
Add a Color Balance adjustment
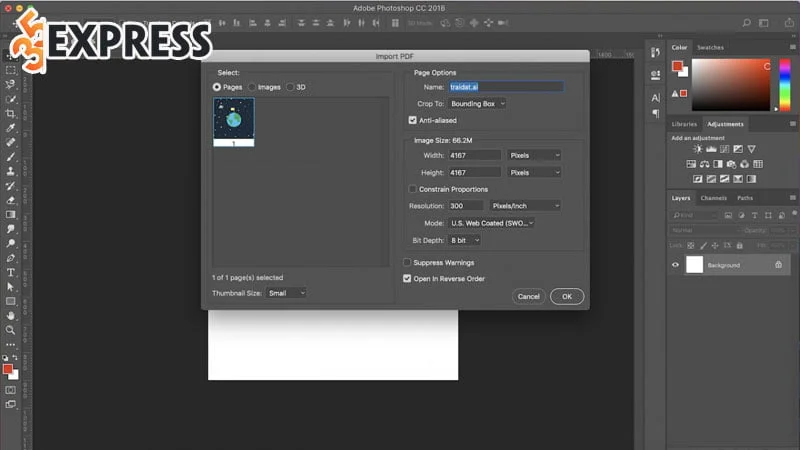[x=705, y=164]
